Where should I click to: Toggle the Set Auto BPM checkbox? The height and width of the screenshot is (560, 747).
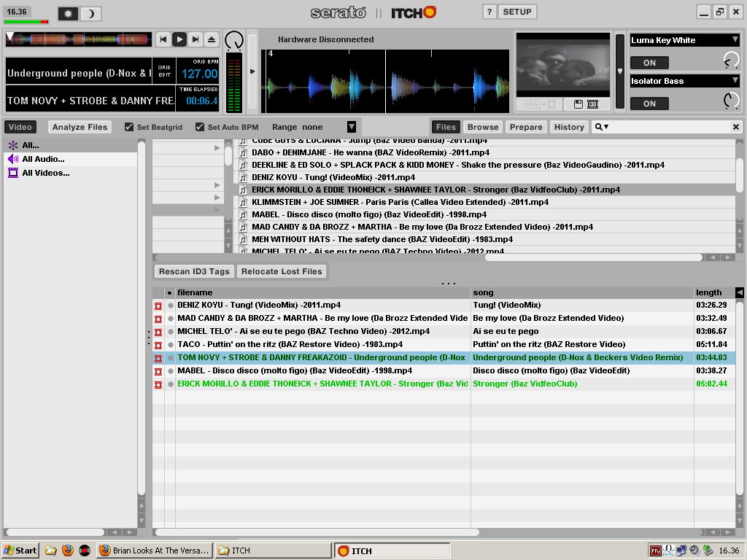click(x=200, y=127)
